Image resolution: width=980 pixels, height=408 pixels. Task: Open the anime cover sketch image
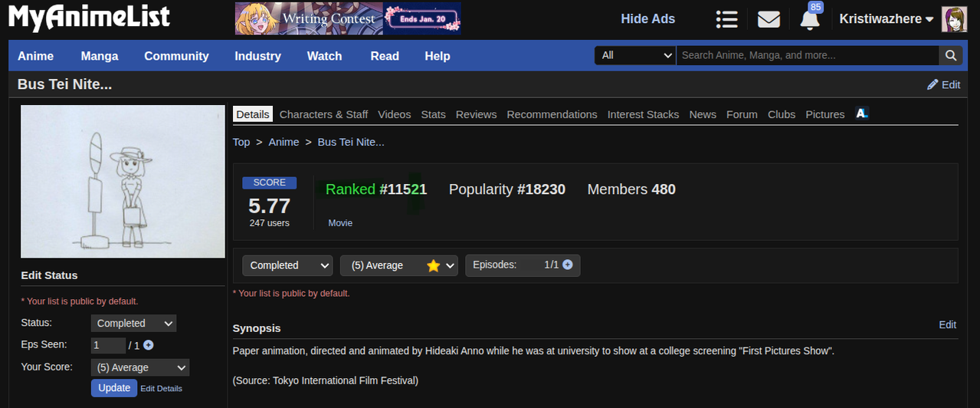tap(123, 181)
